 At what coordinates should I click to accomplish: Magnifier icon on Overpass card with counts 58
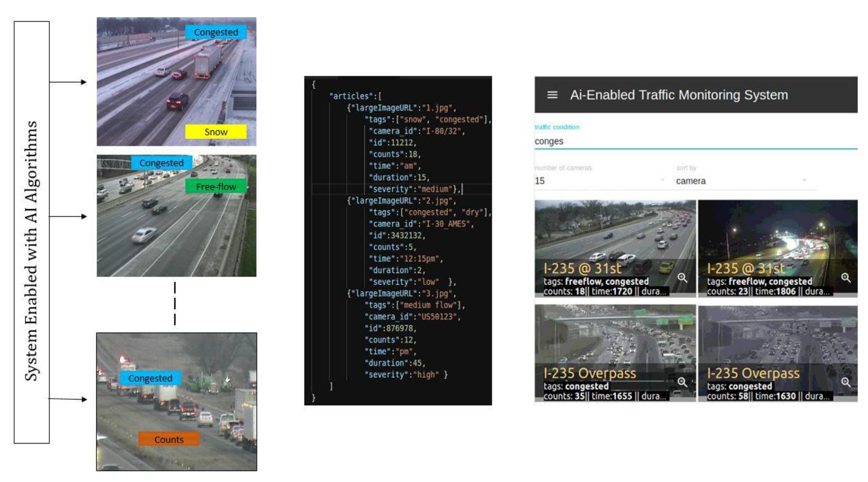846,382
